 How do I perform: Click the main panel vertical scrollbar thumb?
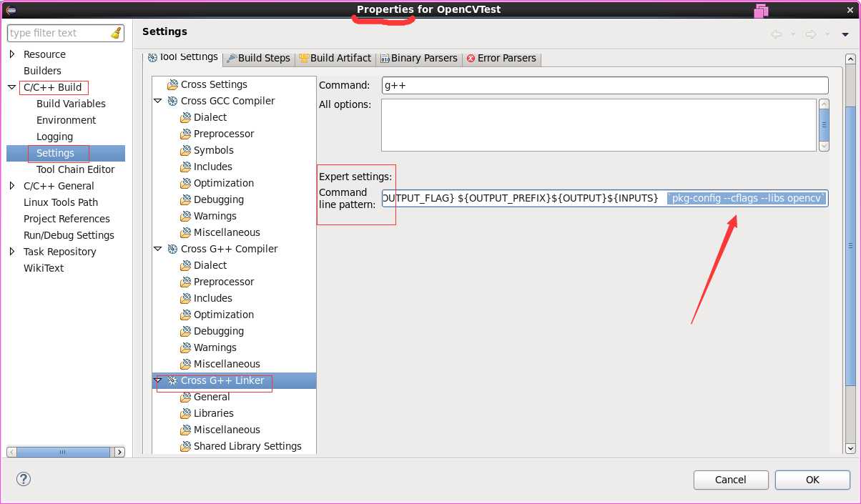pos(850,245)
